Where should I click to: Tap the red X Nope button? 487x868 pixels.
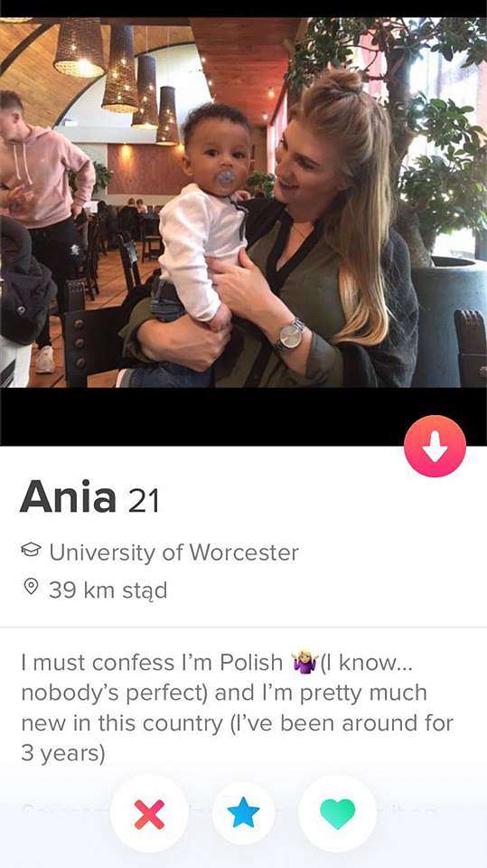tap(149, 813)
